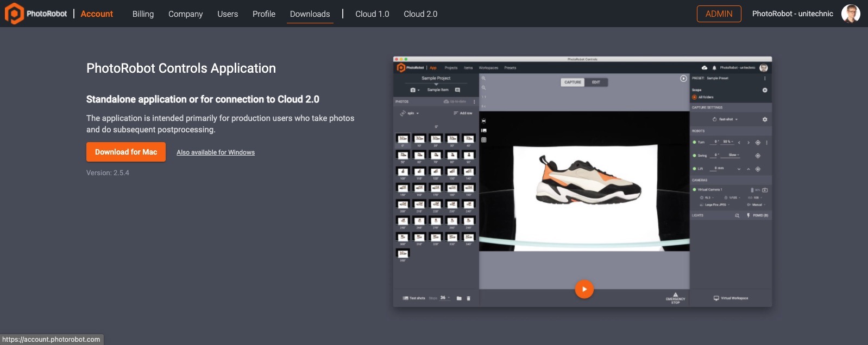Click the folder icon below the photo grid
Screen dimensions: 868x345
459,298
